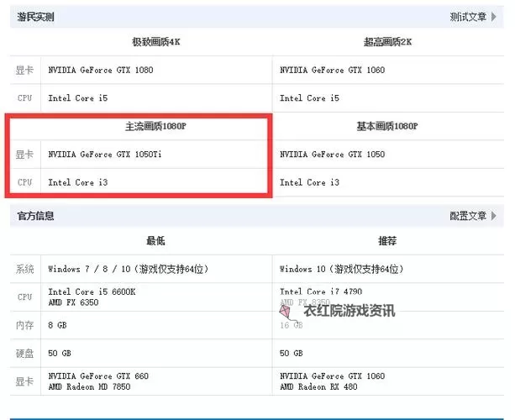The image size is (515, 420).
Task: Select GTX 1060 in the 推荐 column
Action: pyautogui.click(x=332, y=376)
